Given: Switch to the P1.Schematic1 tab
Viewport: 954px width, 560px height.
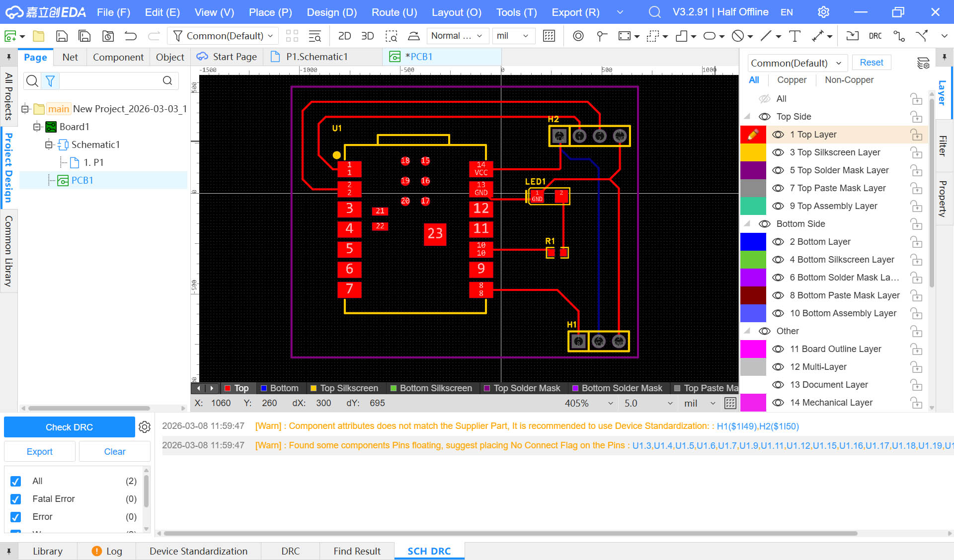Looking at the screenshot, I should point(317,57).
